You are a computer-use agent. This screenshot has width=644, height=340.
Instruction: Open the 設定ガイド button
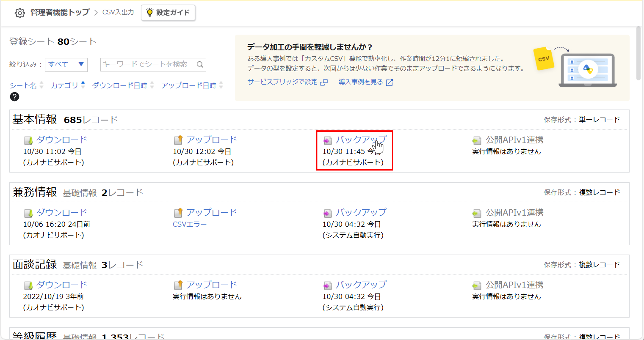click(x=168, y=13)
